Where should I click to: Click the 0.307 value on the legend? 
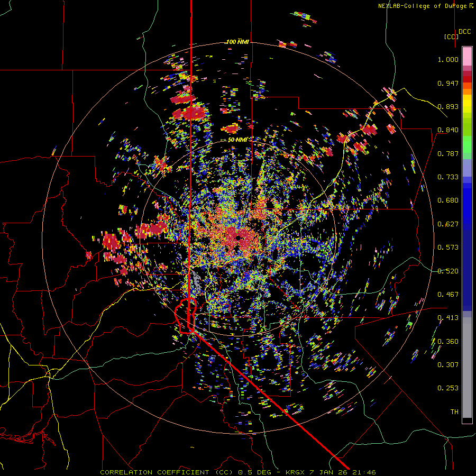448,365
